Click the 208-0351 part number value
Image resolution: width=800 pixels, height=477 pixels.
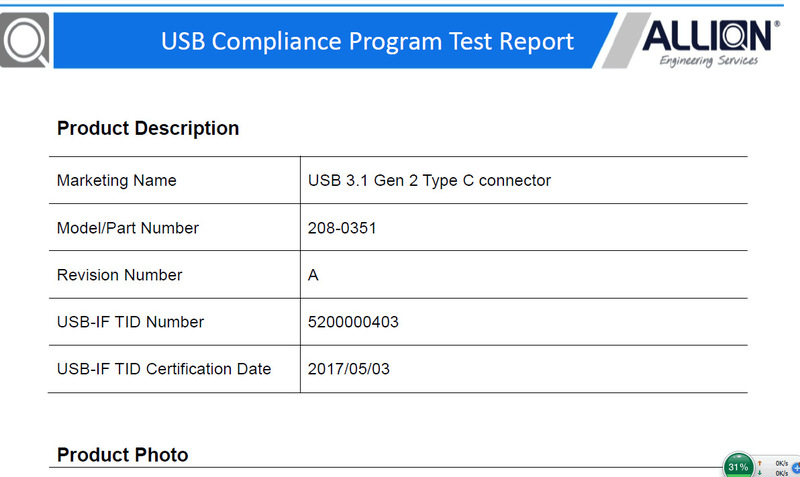(342, 228)
